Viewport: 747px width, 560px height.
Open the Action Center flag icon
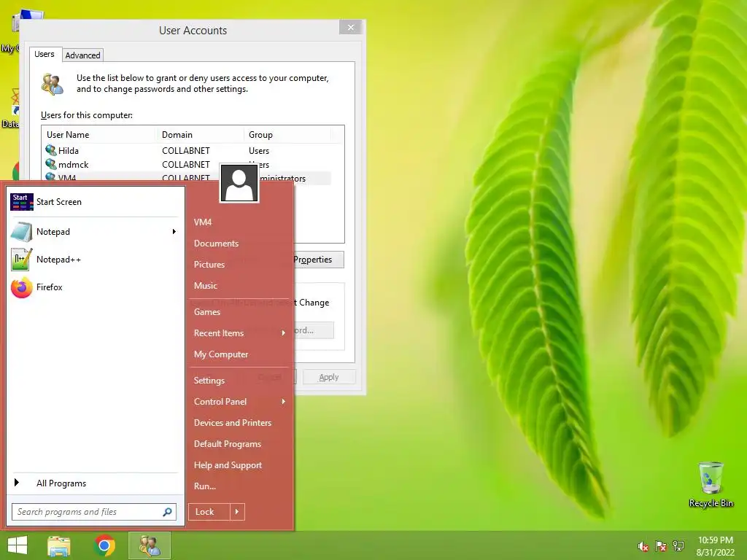click(661, 546)
